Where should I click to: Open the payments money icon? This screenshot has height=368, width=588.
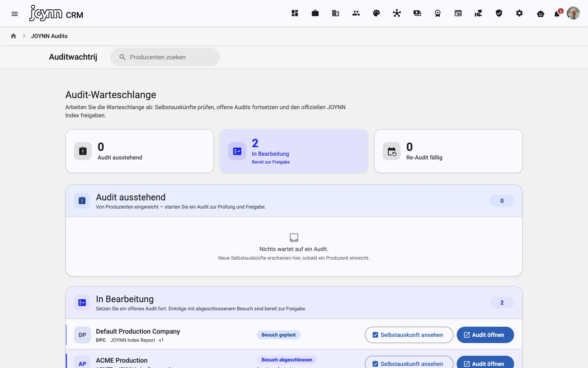(x=417, y=13)
